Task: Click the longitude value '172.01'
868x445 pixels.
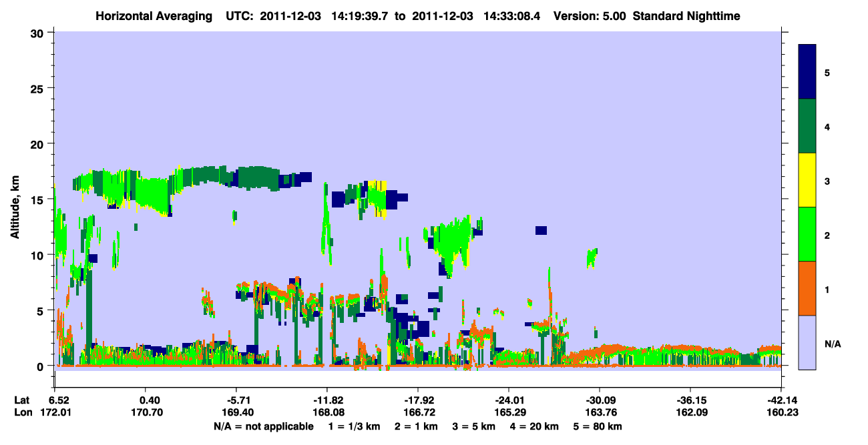Action: (x=55, y=412)
